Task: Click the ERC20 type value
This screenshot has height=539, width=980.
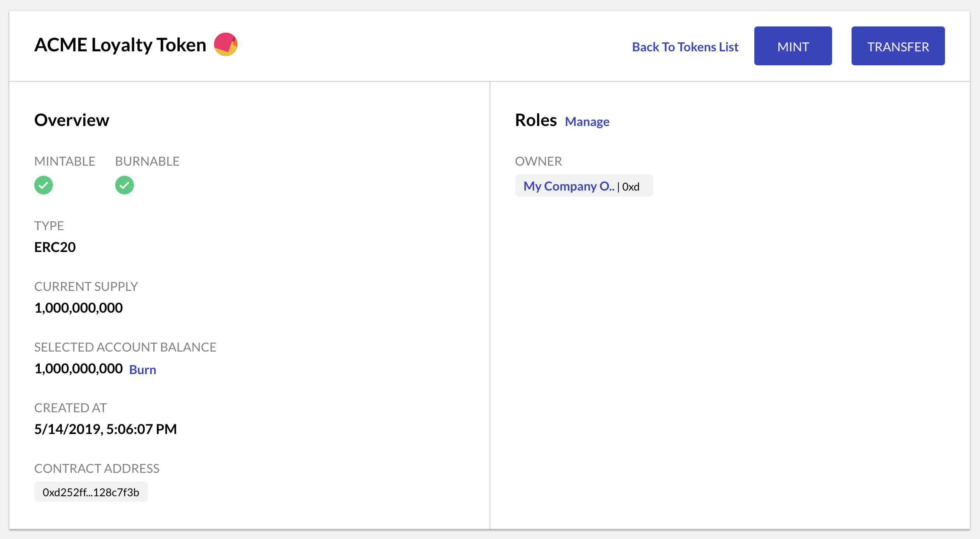Action: [x=55, y=247]
